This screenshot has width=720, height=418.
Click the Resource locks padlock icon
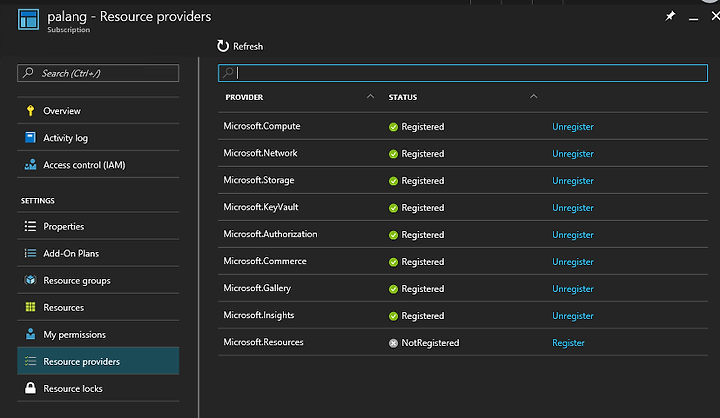pos(30,388)
